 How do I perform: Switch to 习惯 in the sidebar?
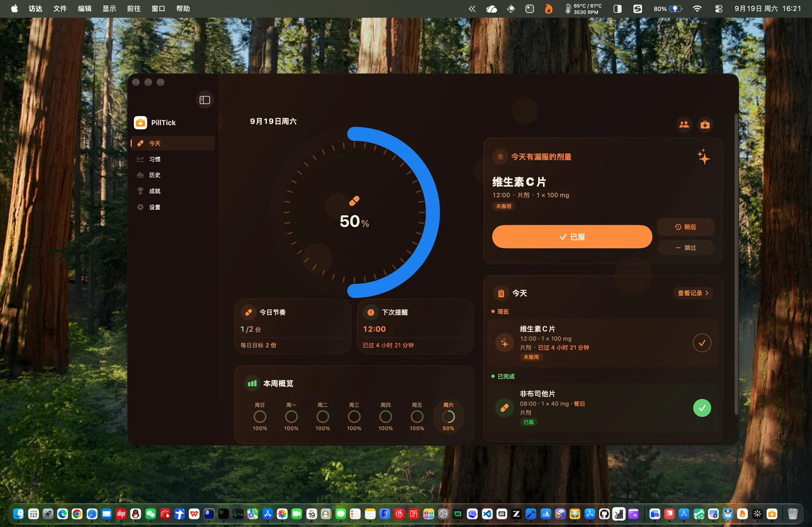[173, 159]
